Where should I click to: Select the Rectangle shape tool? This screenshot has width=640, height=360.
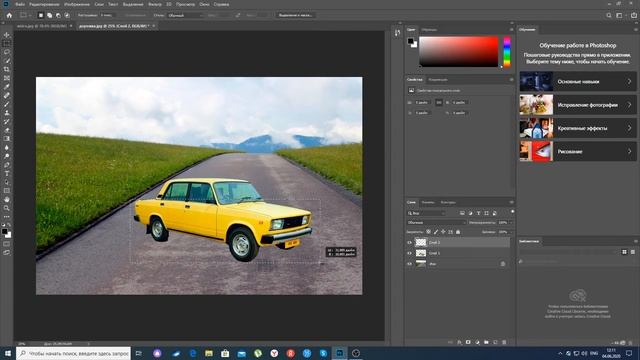(7, 191)
